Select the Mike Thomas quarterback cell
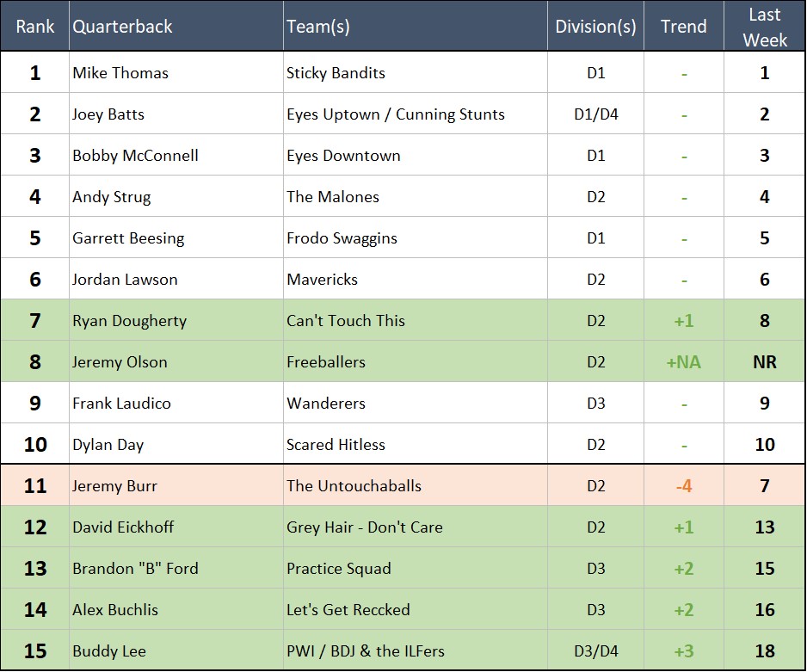 [x=120, y=73]
